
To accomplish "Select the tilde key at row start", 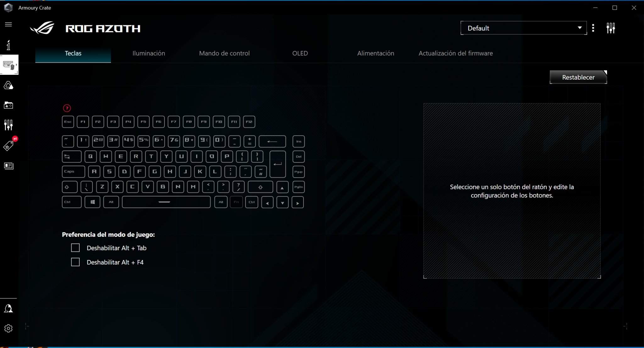I will [68, 141].
